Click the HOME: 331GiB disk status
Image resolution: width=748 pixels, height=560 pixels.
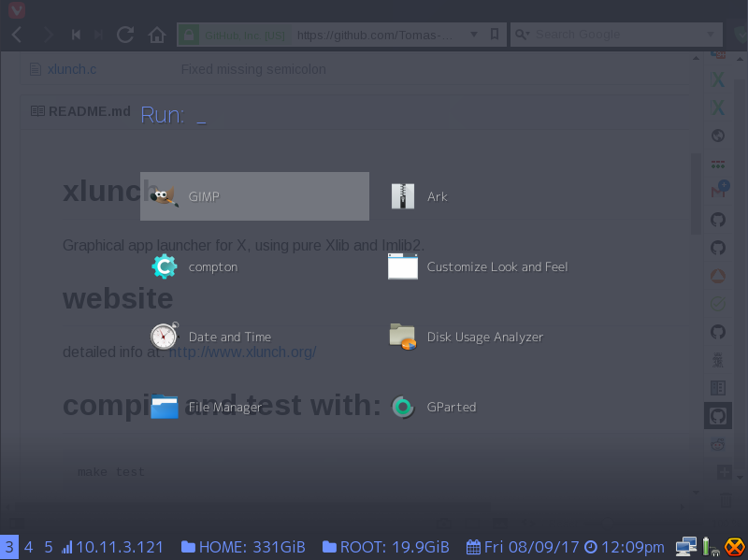tap(243, 547)
